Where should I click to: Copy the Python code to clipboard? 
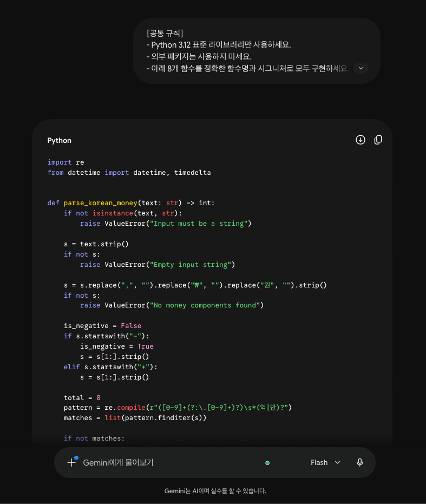point(378,140)
